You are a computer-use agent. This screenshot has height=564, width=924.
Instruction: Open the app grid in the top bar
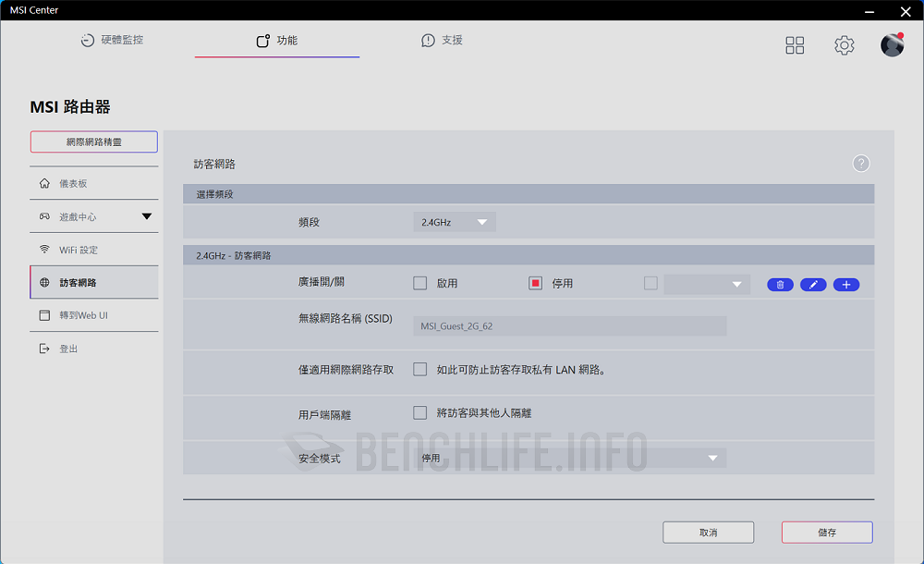(795, 44)
